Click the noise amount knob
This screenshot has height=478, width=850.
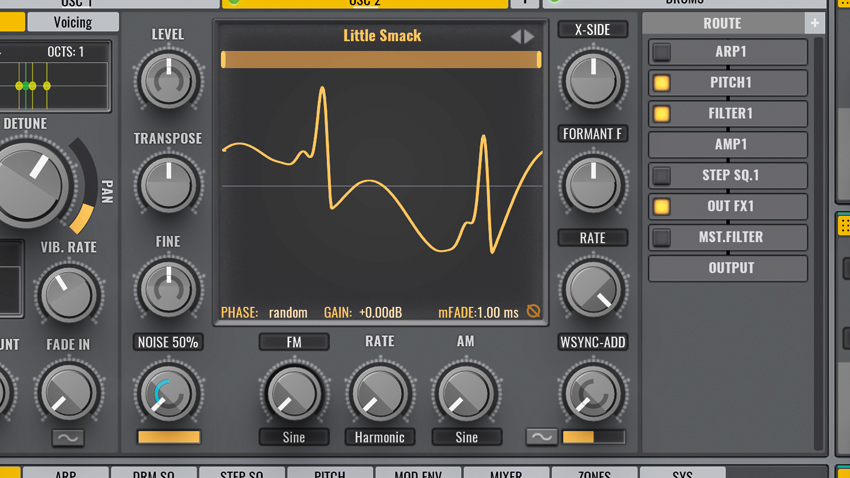click(169, 393)
